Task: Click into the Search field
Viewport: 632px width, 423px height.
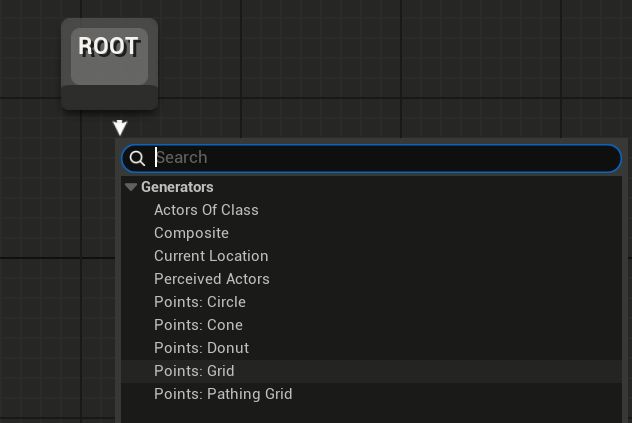Action: pyautogui.click(x=371, y=158)
